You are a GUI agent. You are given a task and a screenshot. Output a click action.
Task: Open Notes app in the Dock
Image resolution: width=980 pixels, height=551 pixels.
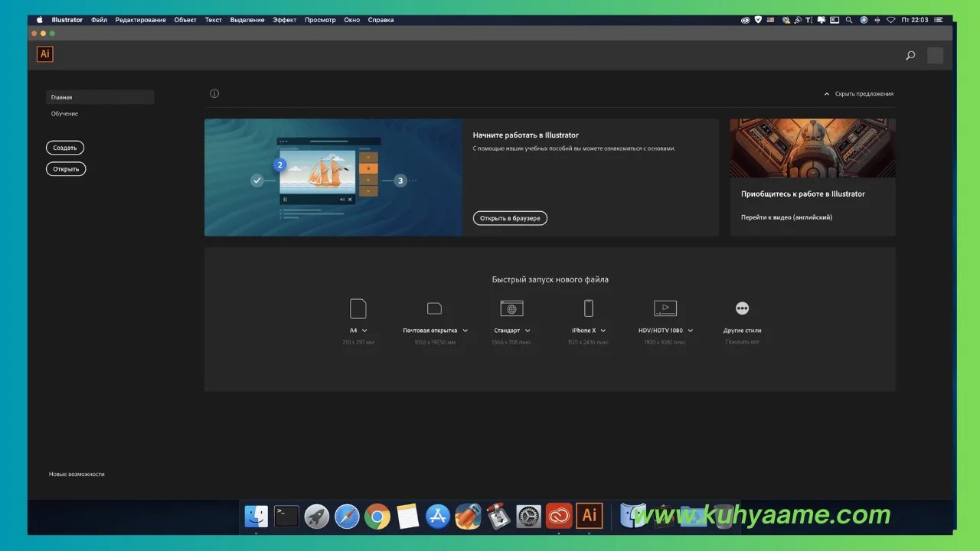pyautogui.click(x=407, y=516)
